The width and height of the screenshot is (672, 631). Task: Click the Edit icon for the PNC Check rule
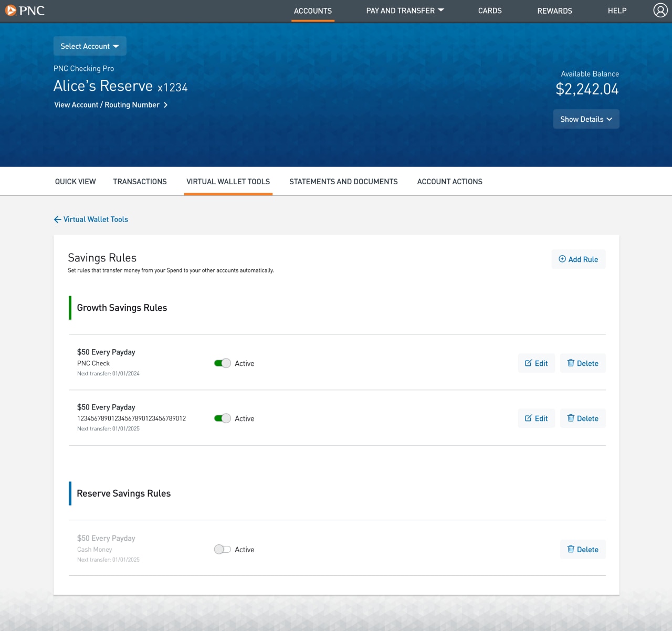coord(528,363)
